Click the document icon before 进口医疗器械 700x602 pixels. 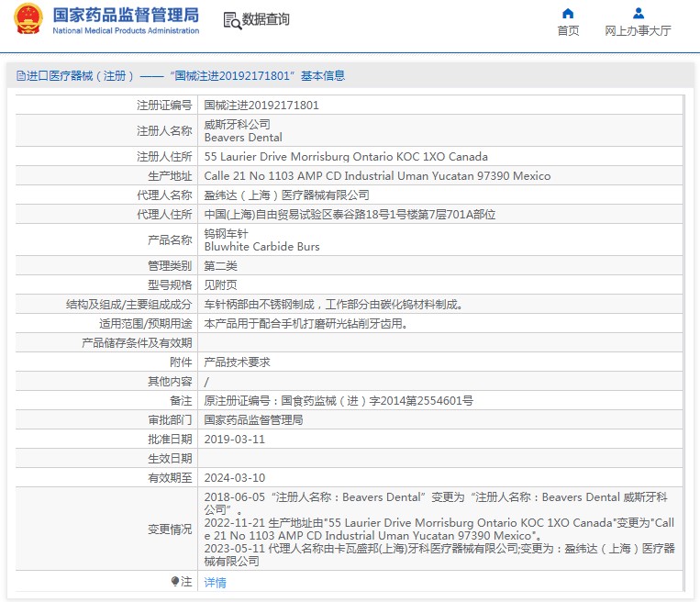point(20,76)
